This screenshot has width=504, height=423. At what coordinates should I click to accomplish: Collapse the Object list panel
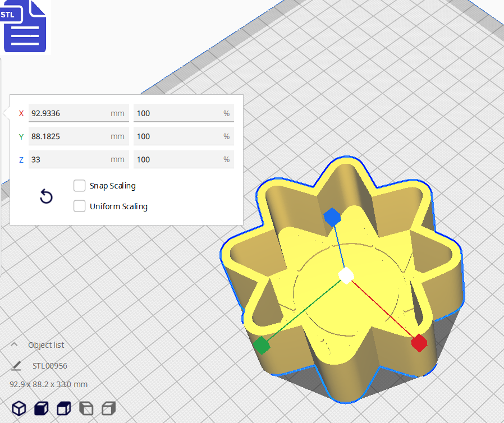tap(15, 345)
